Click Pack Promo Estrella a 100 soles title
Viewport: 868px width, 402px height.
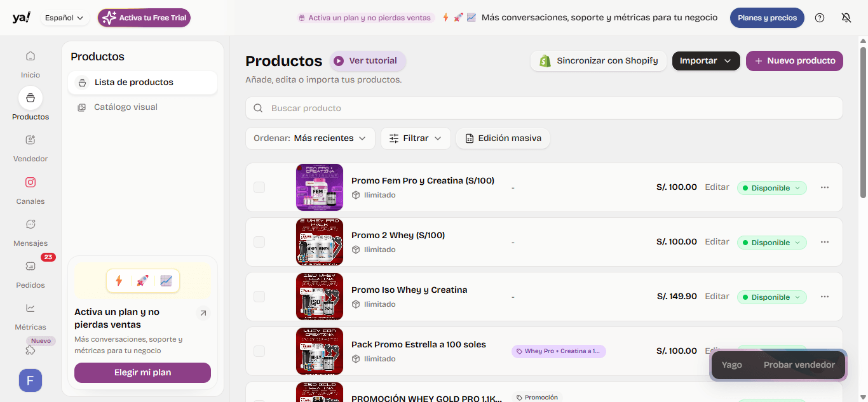(419, 345)
